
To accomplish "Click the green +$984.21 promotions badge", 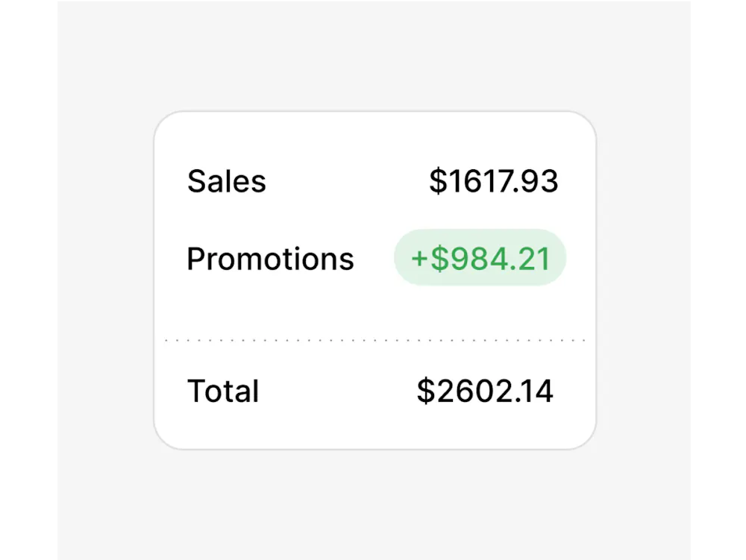I will tap(479, 257).
